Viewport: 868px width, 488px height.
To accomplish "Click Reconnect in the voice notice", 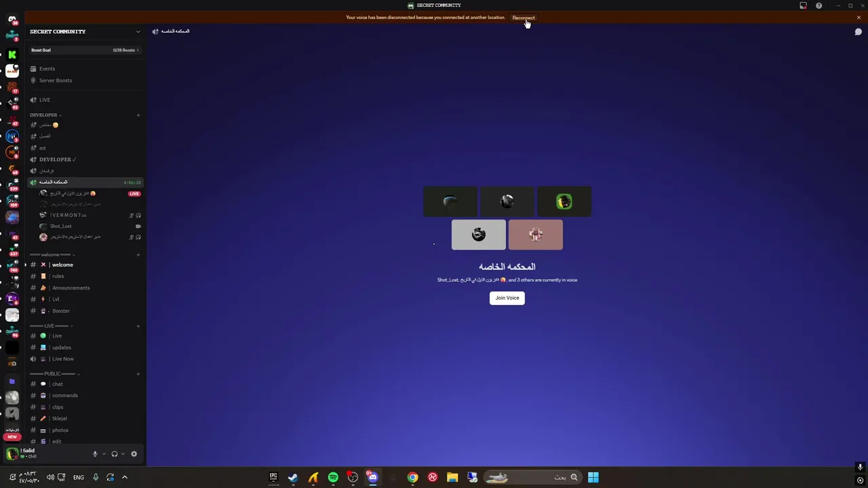I will (524, 18).
